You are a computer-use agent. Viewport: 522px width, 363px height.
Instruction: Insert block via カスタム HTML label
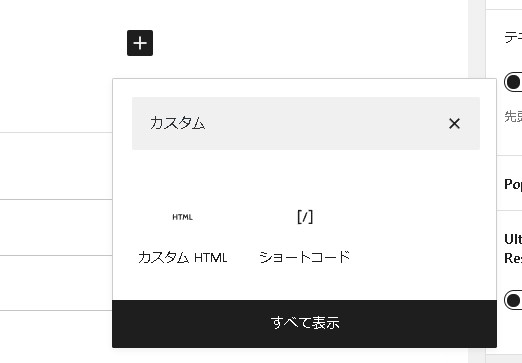point(182,258)
